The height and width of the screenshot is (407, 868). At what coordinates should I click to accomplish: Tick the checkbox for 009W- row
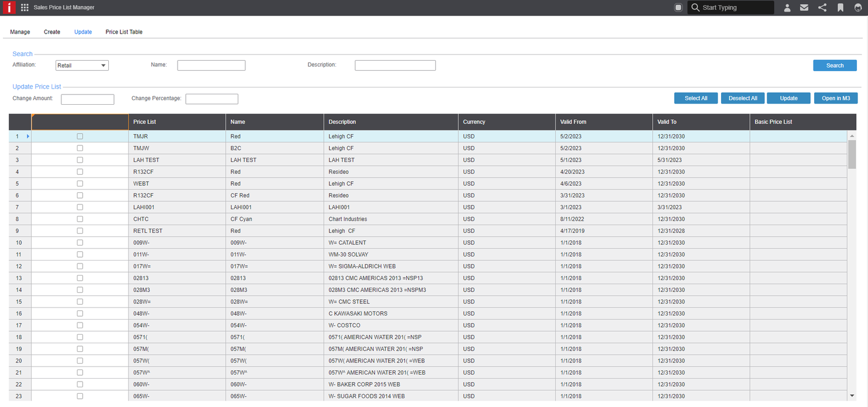click(80, 243)
